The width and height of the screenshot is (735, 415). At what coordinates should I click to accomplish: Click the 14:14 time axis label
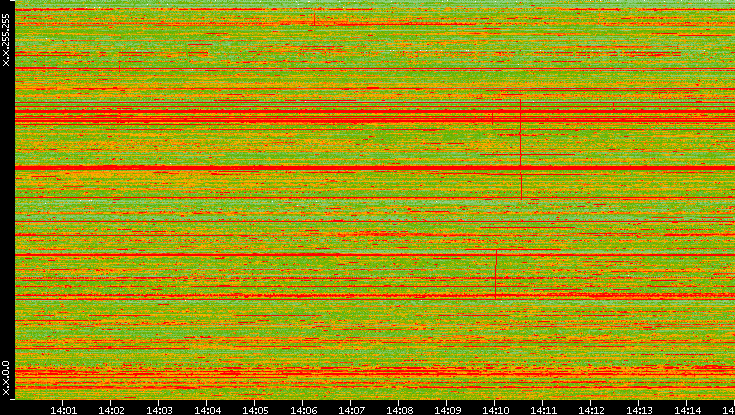click(687, 410)
